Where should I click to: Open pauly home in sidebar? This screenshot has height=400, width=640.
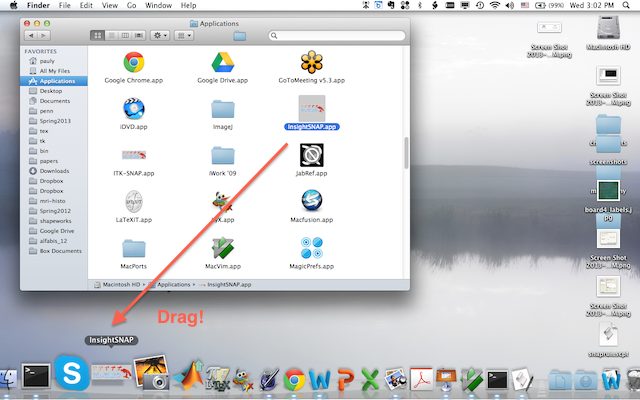point(54,61)
